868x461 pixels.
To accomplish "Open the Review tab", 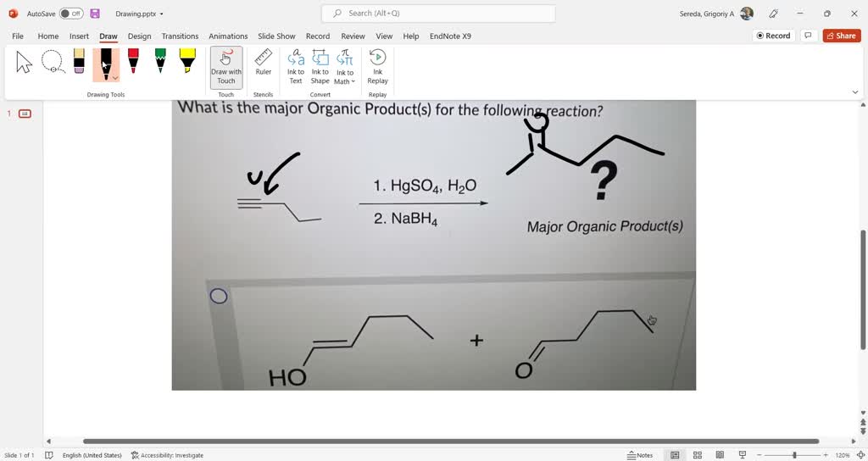I will [353, 36].
